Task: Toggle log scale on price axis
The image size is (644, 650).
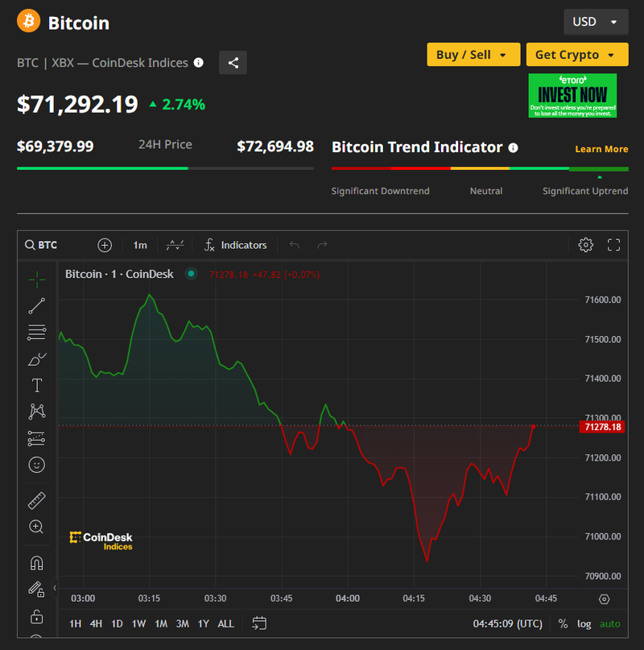Action: pos(584,623)
